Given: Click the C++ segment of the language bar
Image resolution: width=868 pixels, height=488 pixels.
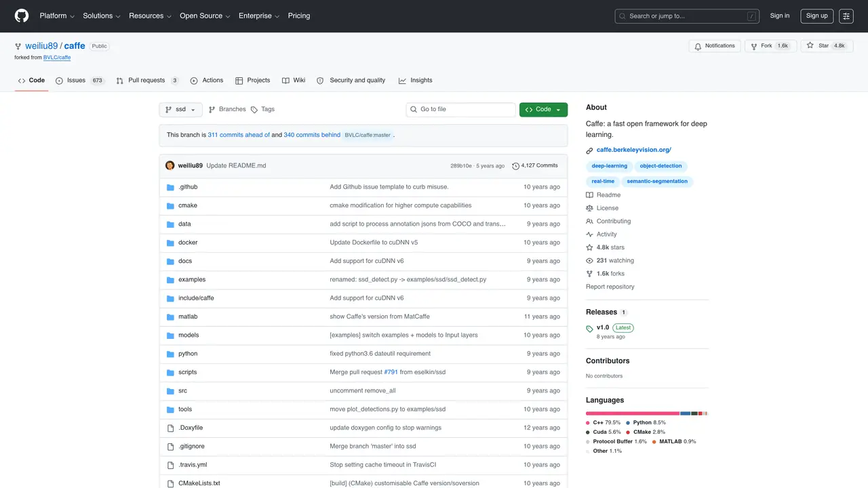Looking at the screenshot, I should (x=633, y=413).
